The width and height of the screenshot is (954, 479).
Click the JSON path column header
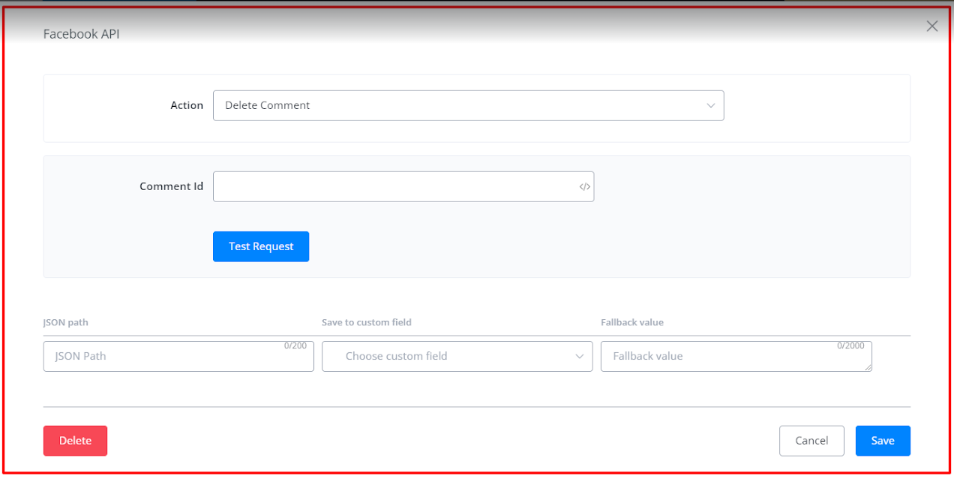[x=64, y=322]
